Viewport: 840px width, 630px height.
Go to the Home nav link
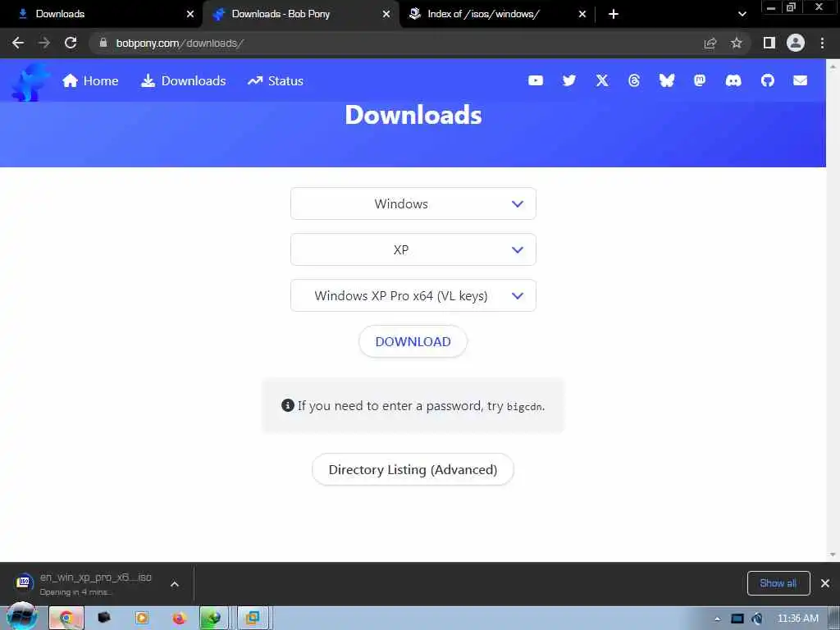pos(90,81)
